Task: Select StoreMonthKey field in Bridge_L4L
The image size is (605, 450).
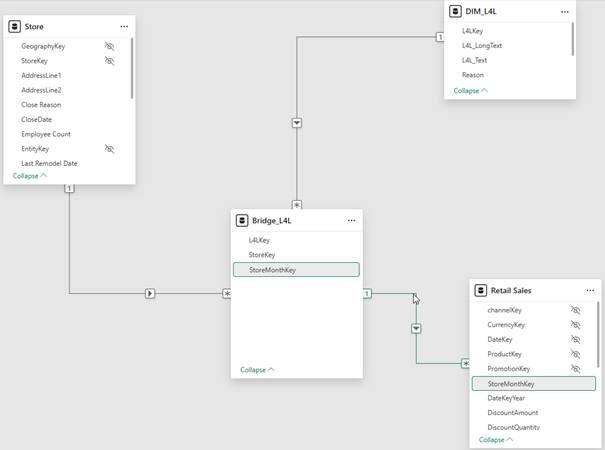Action: tap(296, 270)
